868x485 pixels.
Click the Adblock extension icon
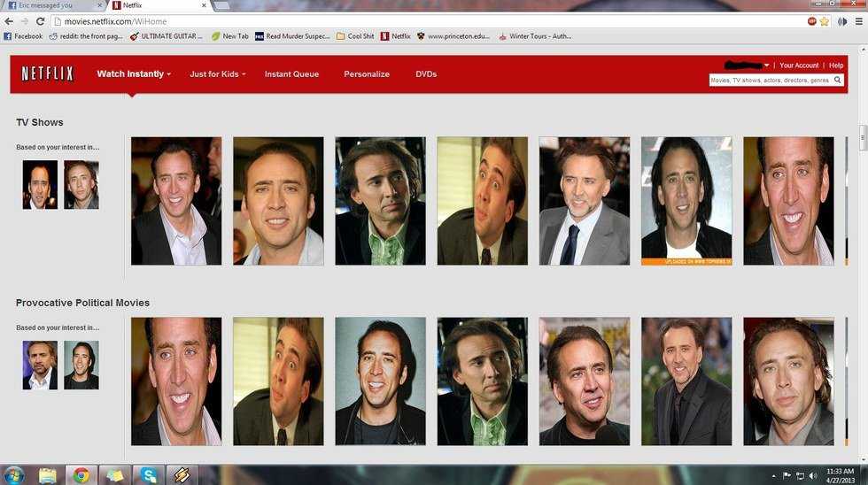click(x=811, y=21)
